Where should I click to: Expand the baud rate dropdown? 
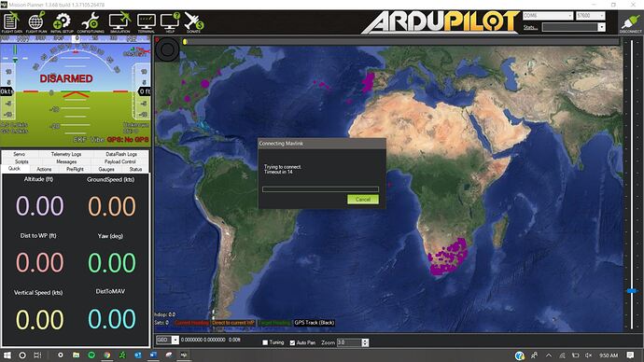point(590,16)
